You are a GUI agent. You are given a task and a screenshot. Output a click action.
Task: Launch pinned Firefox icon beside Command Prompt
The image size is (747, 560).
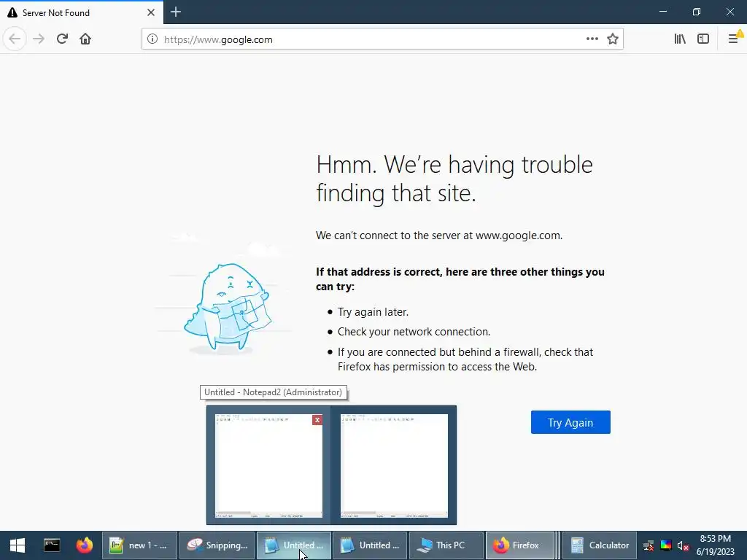click(x=85, y=545)
